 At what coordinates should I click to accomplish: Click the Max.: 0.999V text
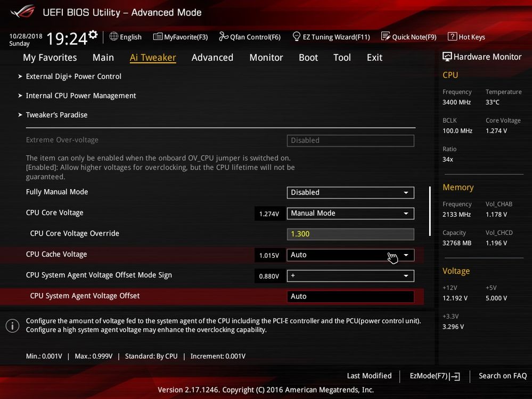pos(94,356)
